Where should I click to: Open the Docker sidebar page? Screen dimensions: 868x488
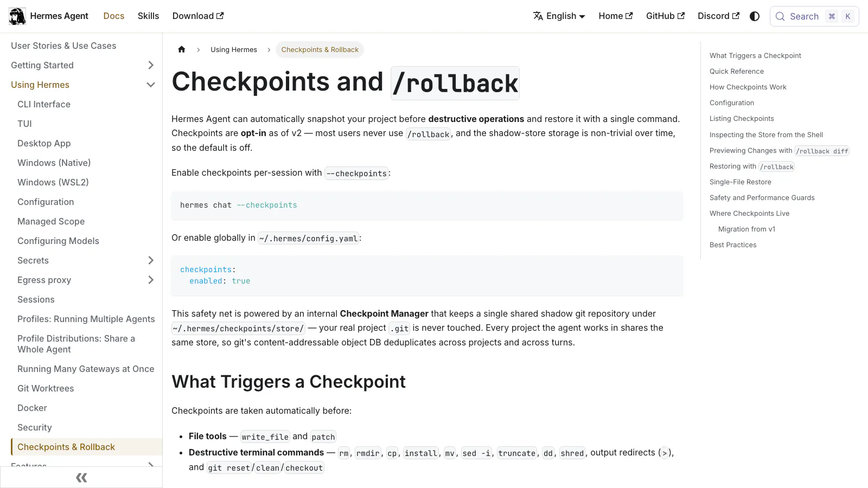[32, 408]
